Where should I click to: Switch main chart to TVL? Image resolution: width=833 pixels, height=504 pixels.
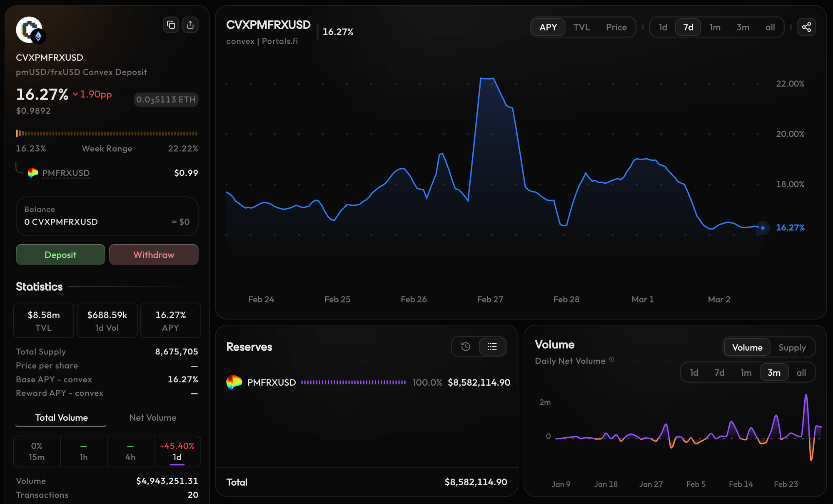point(581,27)
